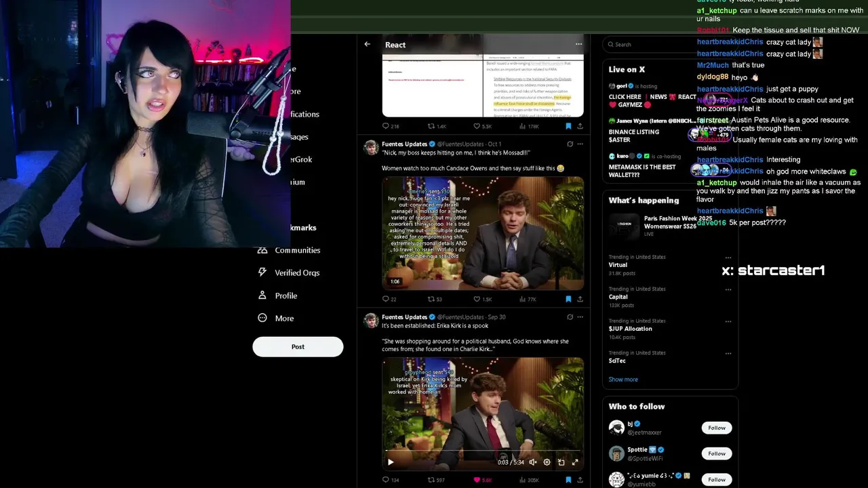Like the tweet with 1.5K likes
868x488 pixels.
pyautogui.click(x=482, y=299)
